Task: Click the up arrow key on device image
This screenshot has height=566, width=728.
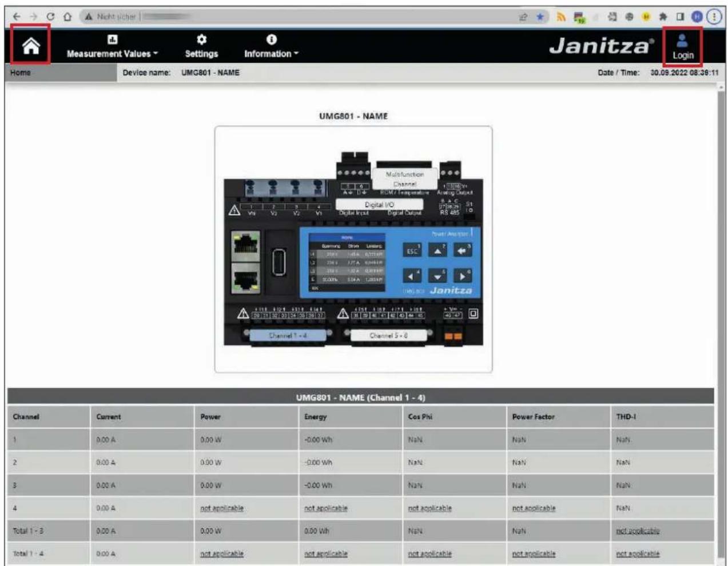Action: point(437,250)
